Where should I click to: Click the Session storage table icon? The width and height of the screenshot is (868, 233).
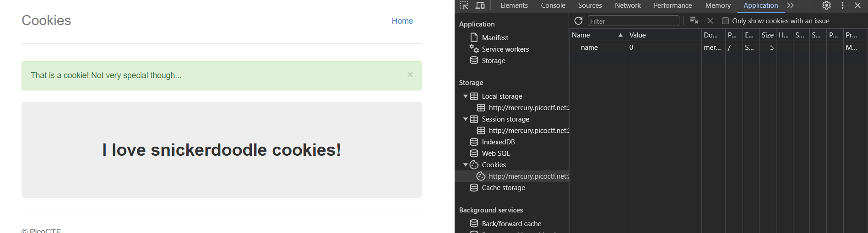[474, 119]
